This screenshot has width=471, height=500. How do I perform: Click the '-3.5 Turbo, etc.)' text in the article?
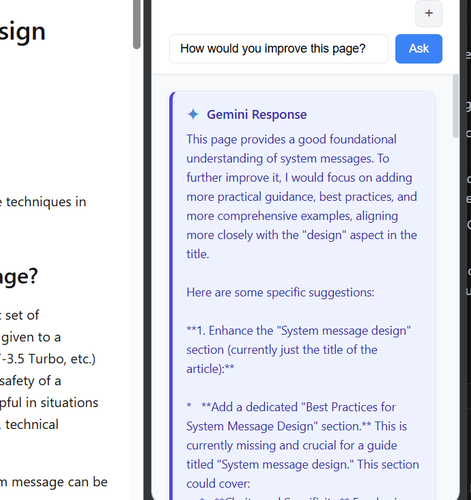tap(48, 359)
